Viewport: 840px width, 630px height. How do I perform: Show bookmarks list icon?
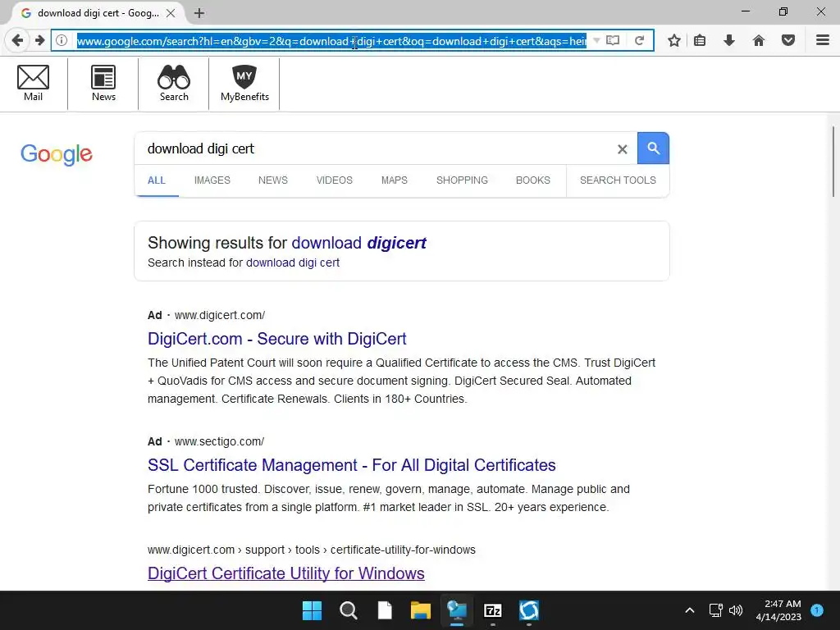[700, 40]
